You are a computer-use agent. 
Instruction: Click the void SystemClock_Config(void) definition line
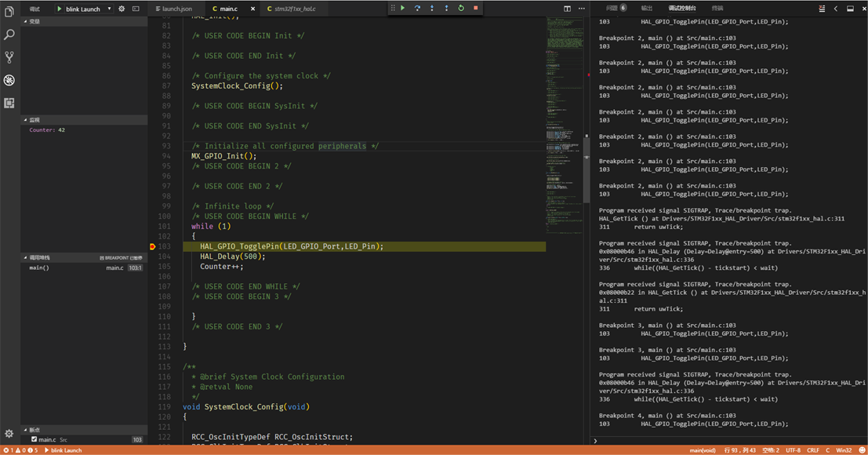(245, 407)
